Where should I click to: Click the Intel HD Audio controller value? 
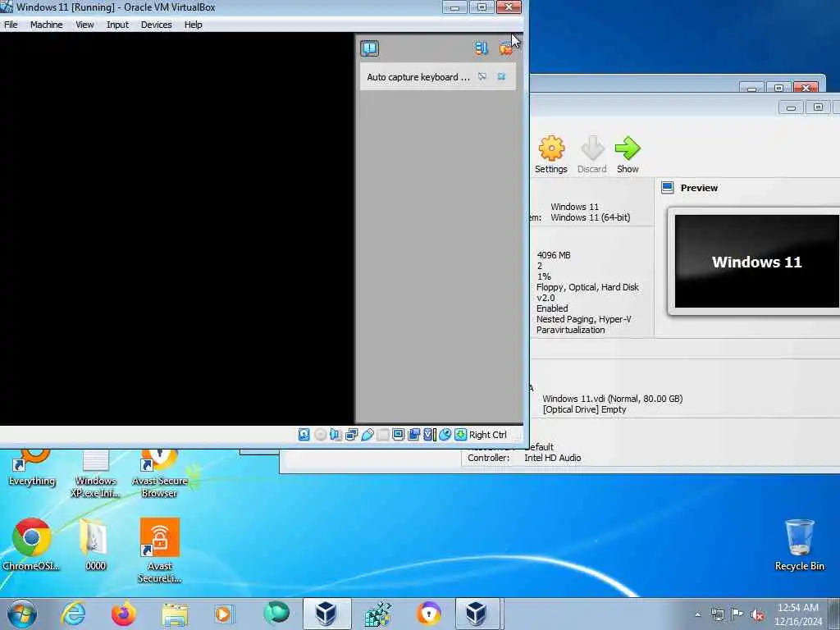[x=552, y=458]
